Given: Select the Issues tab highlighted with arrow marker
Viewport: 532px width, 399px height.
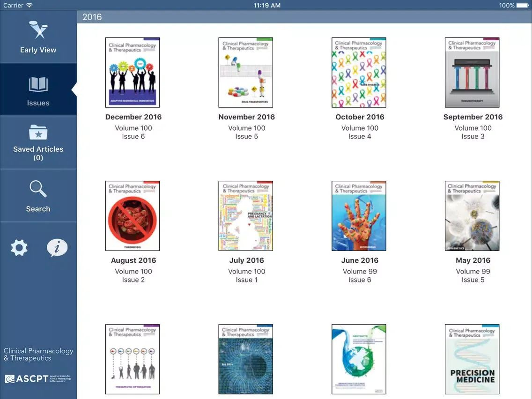Looking at the screenshot, I should [38, 89].
